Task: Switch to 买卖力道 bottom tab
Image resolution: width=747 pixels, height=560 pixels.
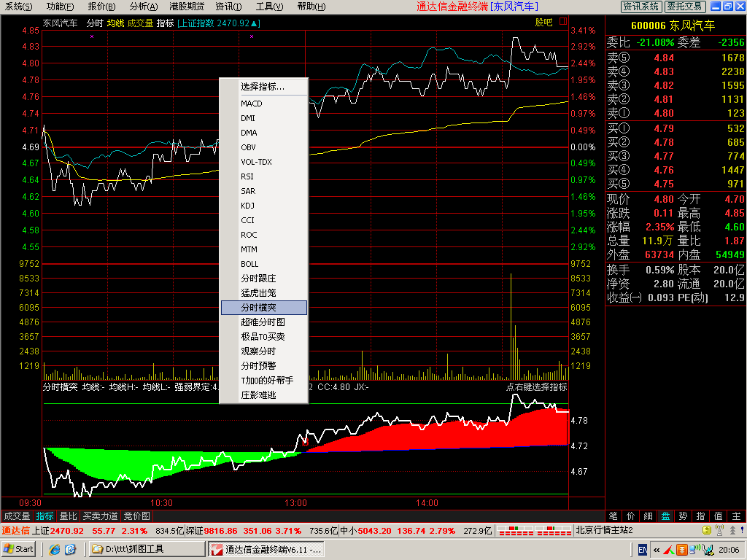Action: pos(100,516)
